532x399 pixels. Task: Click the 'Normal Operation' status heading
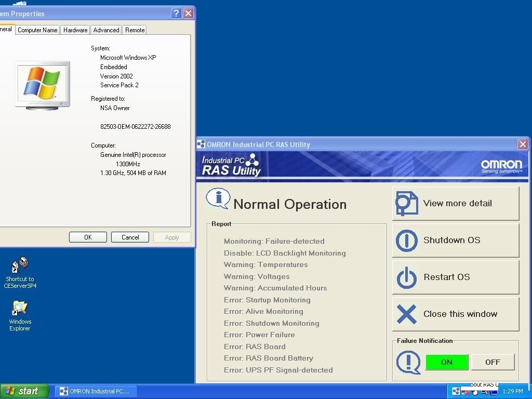(290, 204)
